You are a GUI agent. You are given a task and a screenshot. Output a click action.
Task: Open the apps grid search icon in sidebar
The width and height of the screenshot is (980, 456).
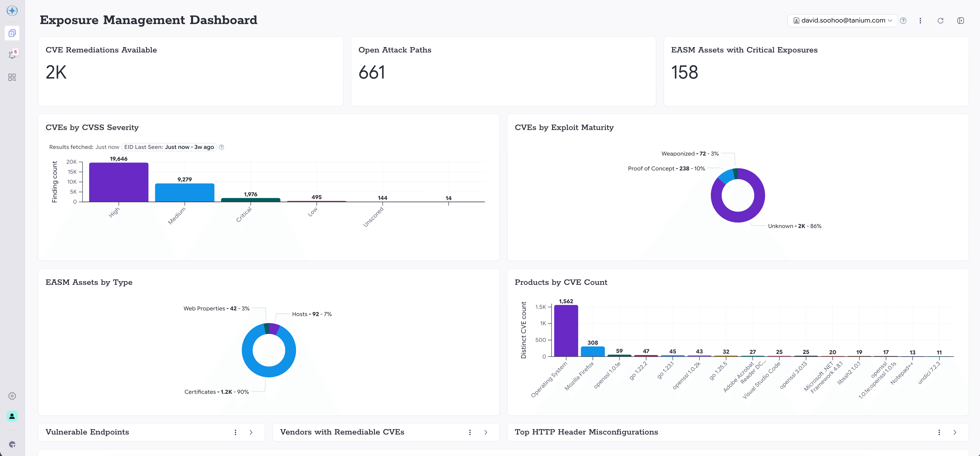[12, 77]
